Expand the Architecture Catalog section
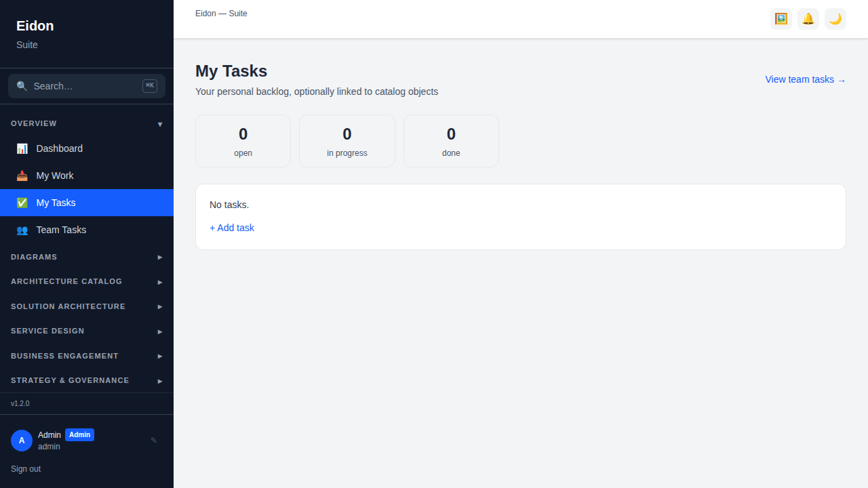868x488 pixels. (x=87, y=281)
